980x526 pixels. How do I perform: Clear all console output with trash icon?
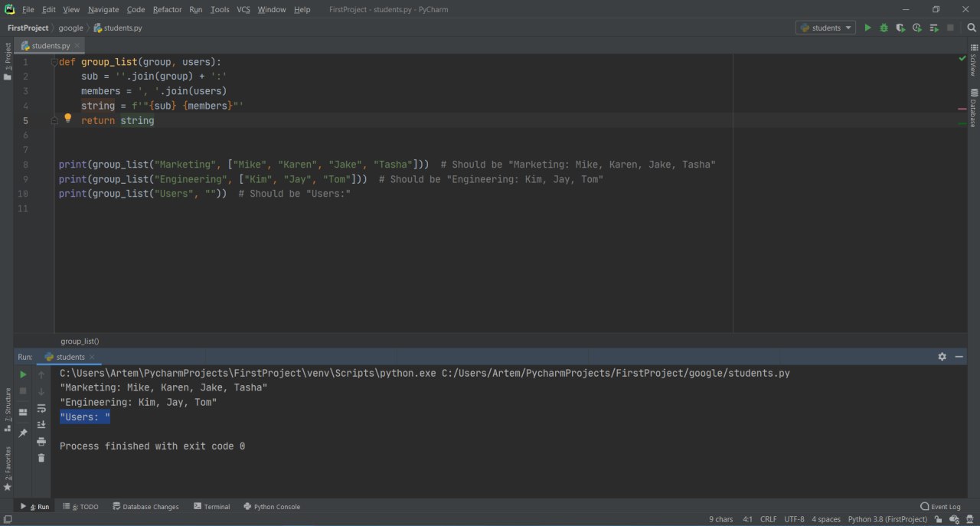41,458
